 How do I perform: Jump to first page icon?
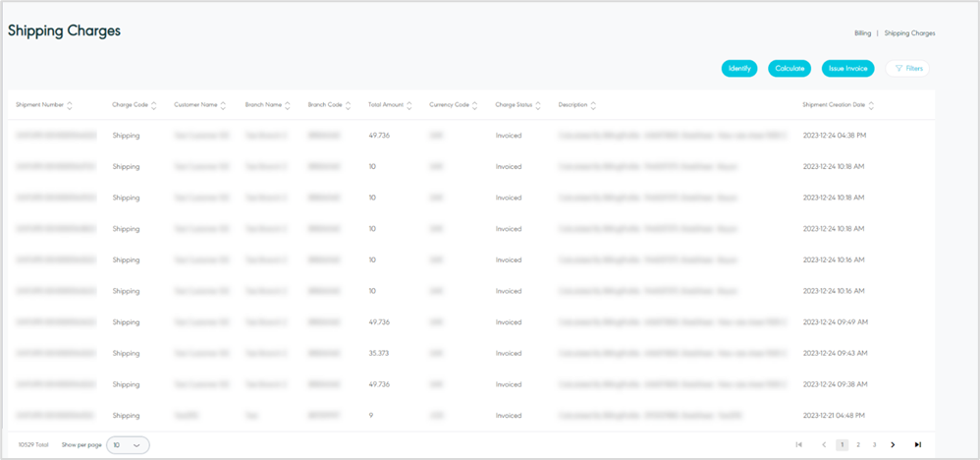(x=799, y=444)
